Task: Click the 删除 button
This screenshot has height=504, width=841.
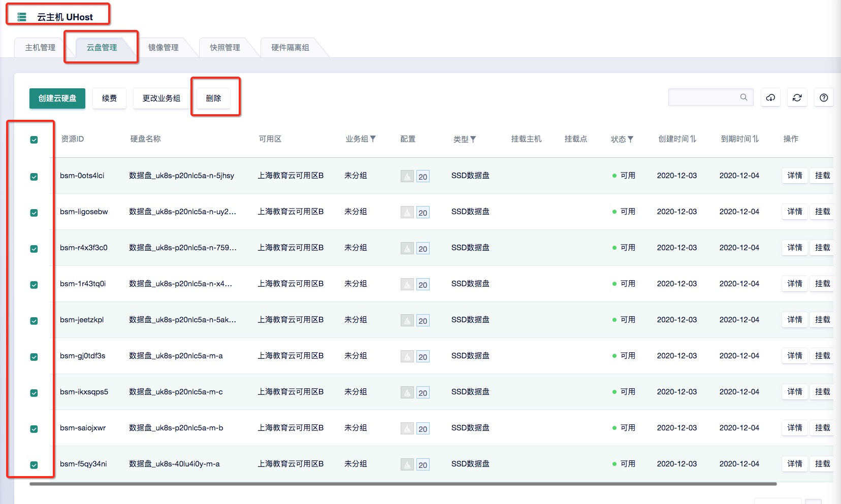Action: [x=213, y=98]
